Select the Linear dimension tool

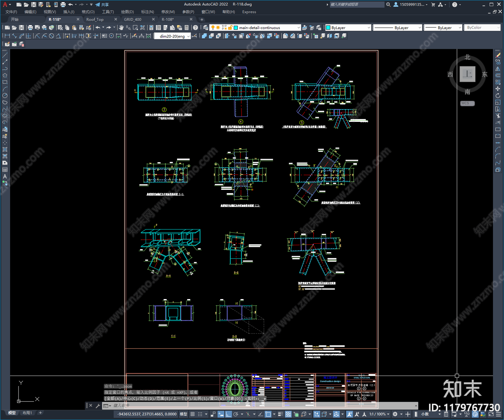point(8,36)
